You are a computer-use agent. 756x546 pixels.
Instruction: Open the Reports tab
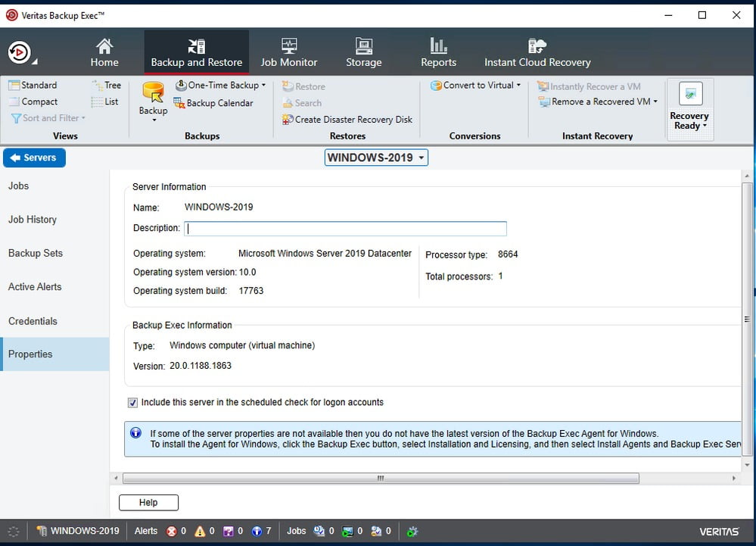click(438, 52)
